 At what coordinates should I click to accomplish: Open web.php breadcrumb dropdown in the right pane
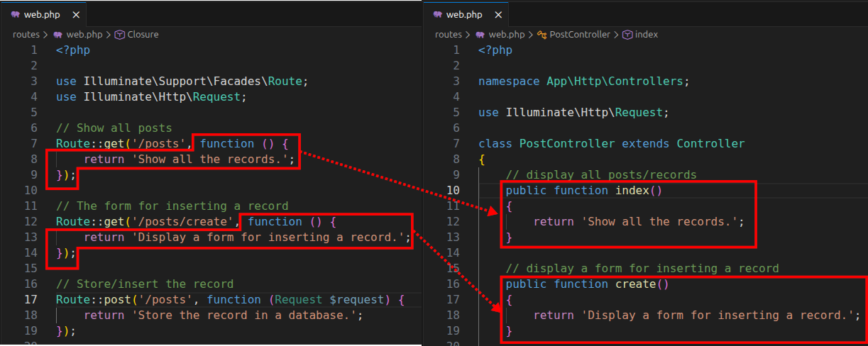click(507, 34)
